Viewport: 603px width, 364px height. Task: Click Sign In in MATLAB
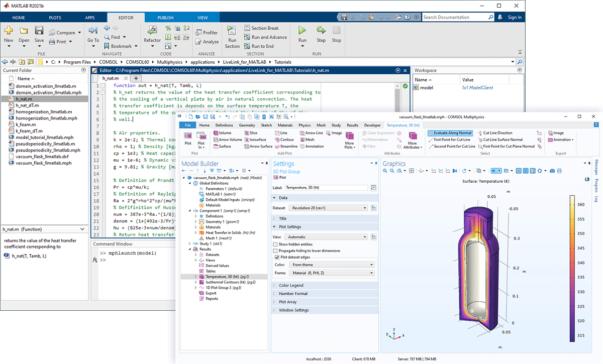(x=515, y=17)
